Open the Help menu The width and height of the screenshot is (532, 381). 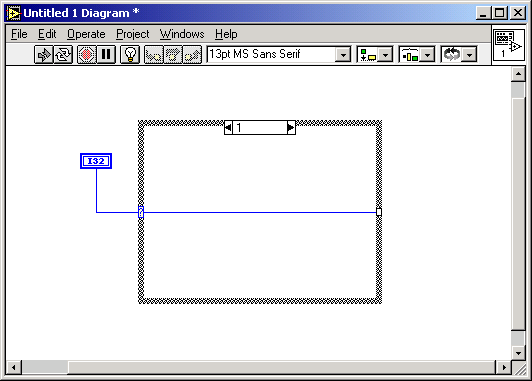pyautogui.click(x=226, y=34)
